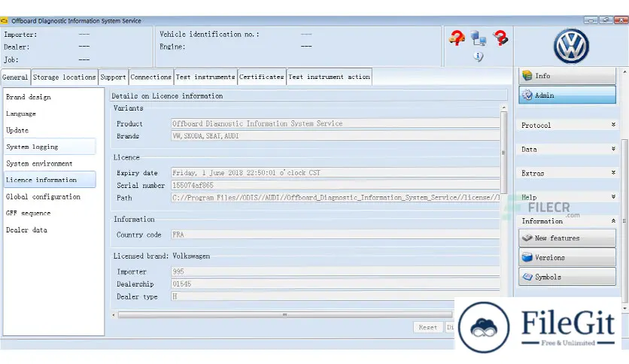Select System logging in the list
Image resolution: width=629 pixels, height=364 pixels.
pos(50,147)
